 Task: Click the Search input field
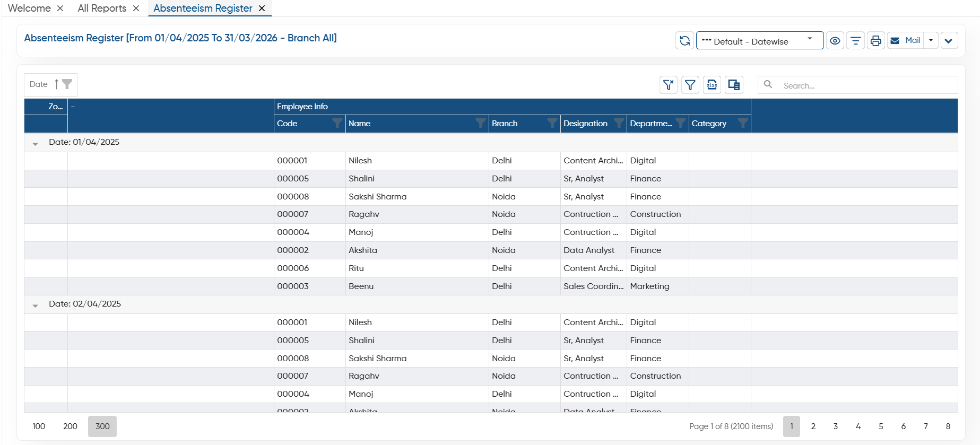(x=868, y=85)
